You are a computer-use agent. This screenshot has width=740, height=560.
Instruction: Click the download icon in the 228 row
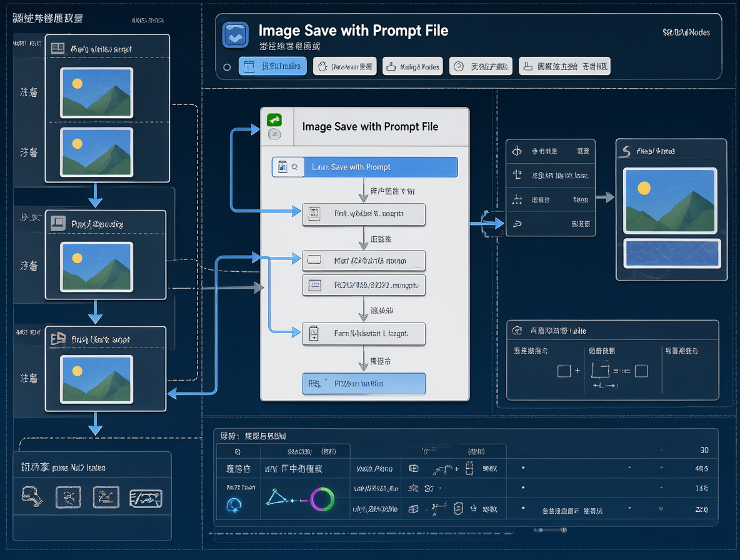[473, 508]
